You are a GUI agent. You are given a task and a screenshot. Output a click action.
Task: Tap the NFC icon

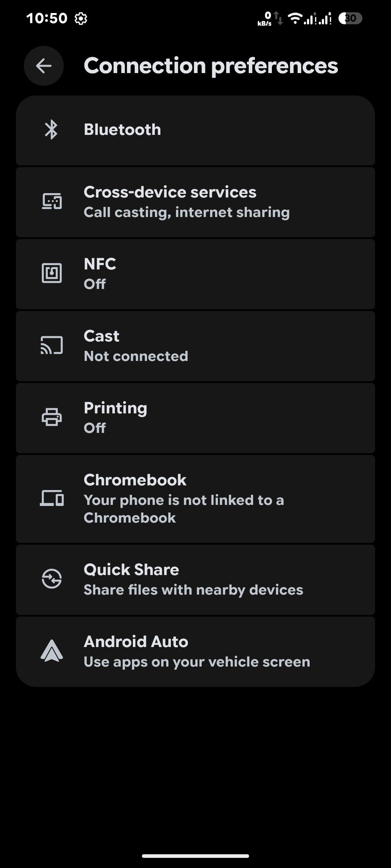[52, 273]
